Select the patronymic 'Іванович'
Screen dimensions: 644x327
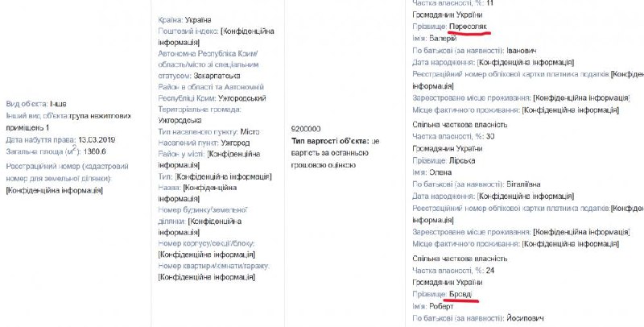(x=521, y=51)
